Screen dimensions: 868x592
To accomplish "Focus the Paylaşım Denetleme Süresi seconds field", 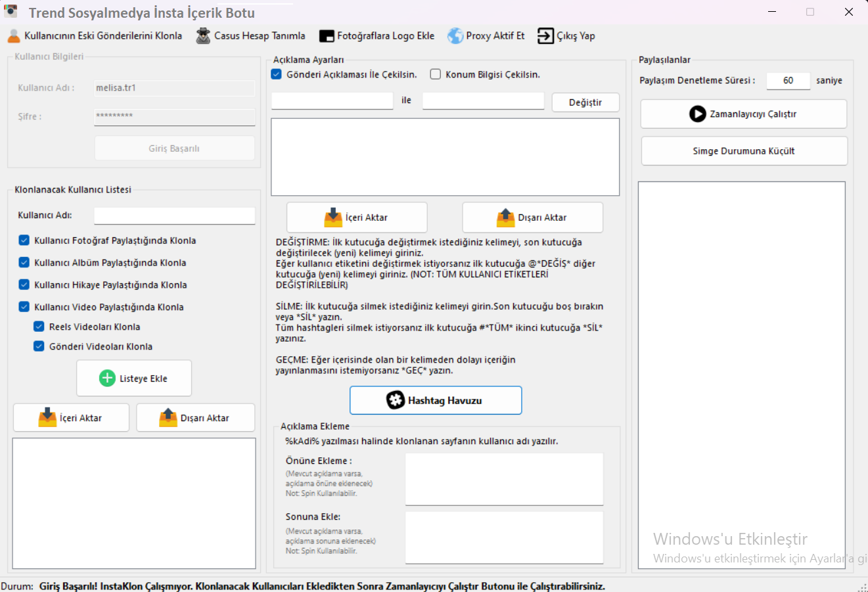I will click(x=788, y=80).
